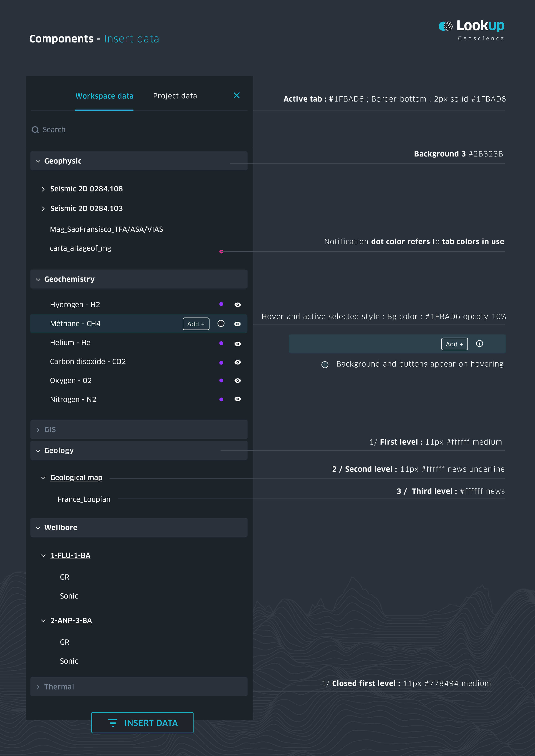Click the filter icon in Insert Data button

113,723
